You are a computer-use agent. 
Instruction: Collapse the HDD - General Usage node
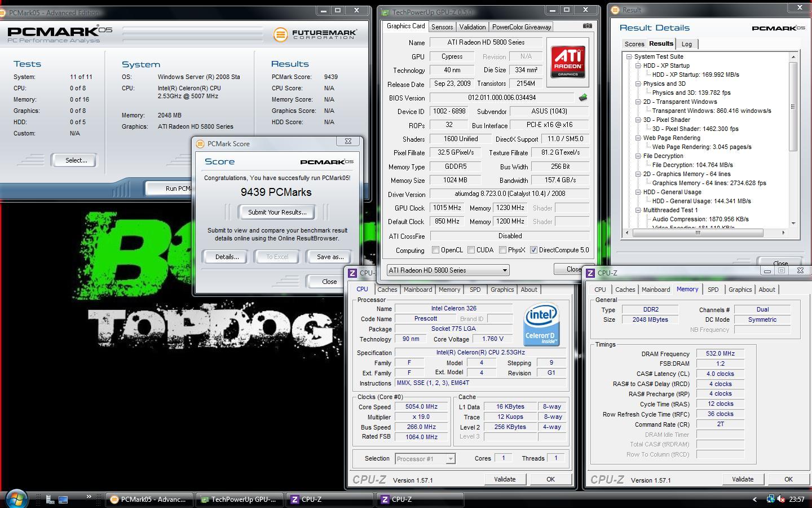[x=638, y=192]
